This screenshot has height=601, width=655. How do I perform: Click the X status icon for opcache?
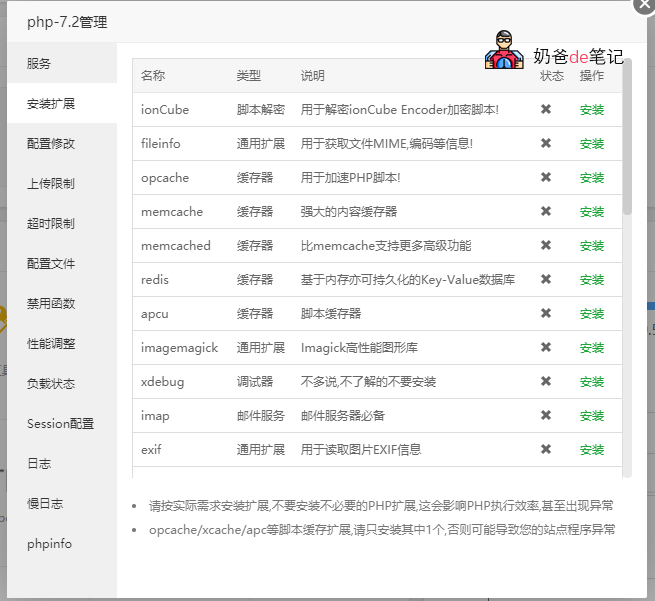point(546,177)
